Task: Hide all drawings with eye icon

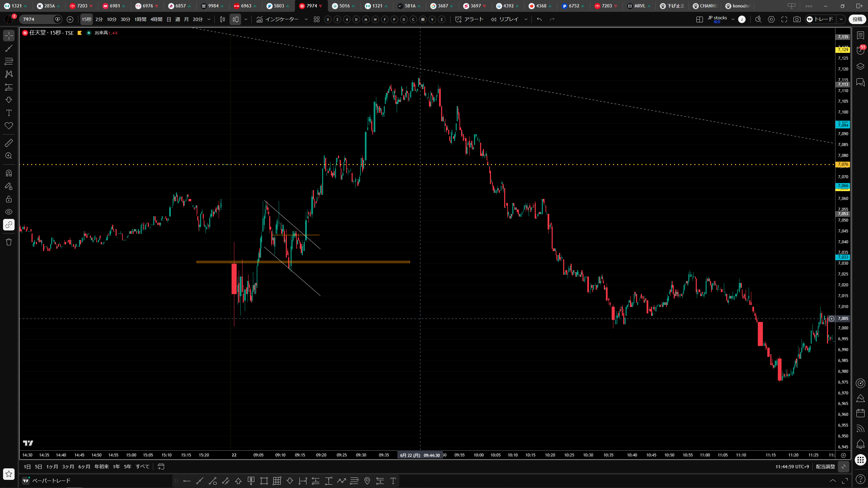Action: (9, 212)
